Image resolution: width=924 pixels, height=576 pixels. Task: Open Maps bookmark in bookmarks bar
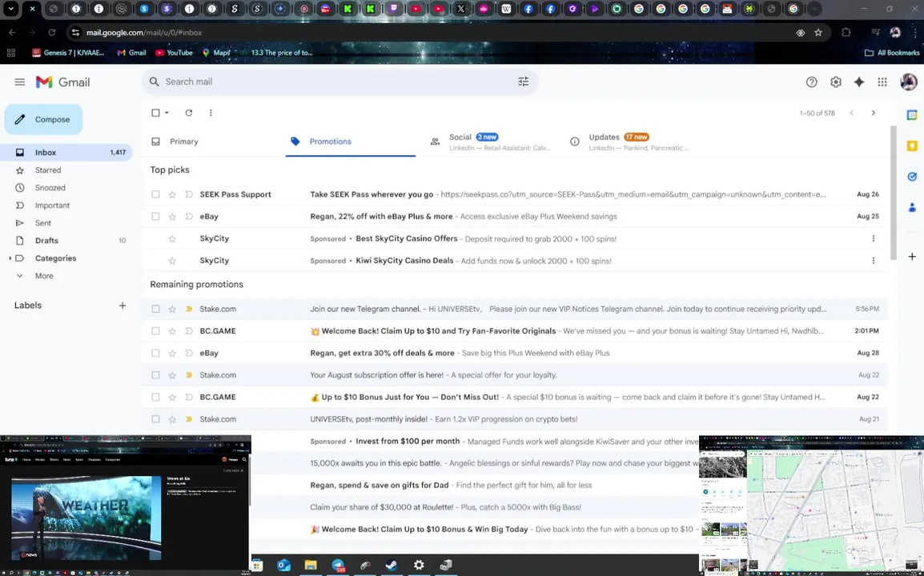(215, 53)
